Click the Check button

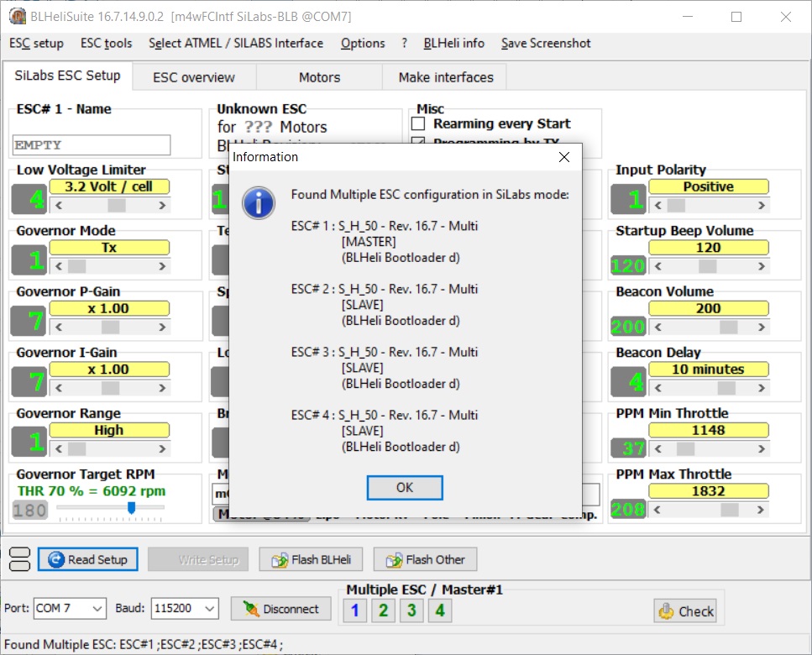tap(685, 611)
